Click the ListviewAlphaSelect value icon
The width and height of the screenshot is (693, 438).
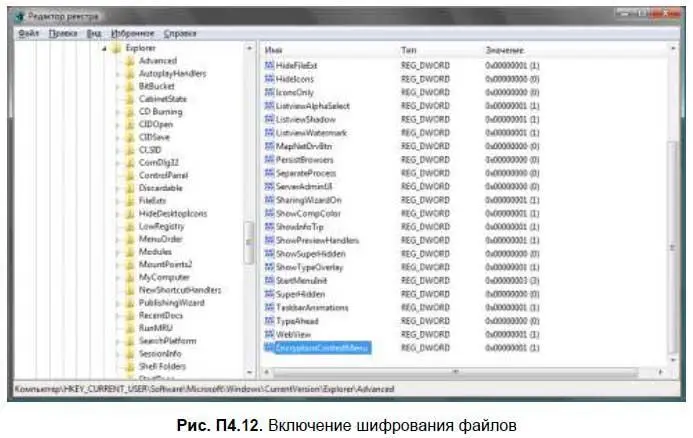click(x=269, y=106)
